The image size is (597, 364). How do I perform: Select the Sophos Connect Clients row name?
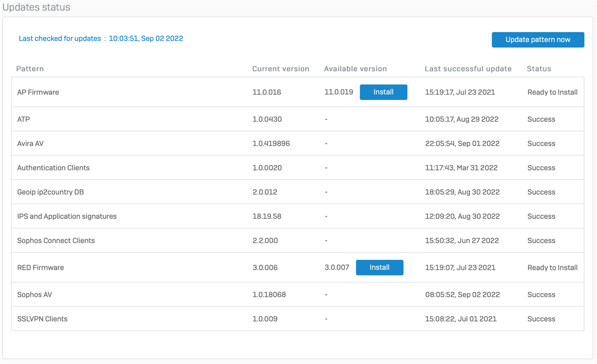point(56,240)
